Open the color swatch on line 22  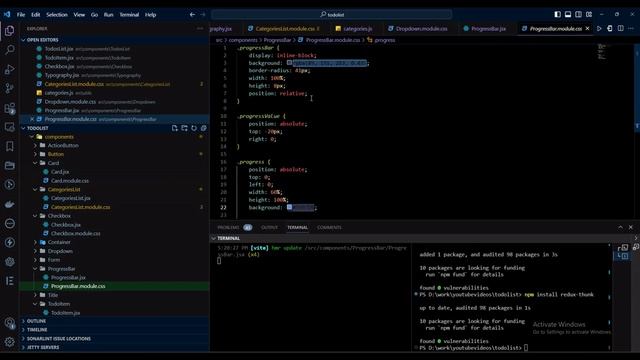coord(289,207)
